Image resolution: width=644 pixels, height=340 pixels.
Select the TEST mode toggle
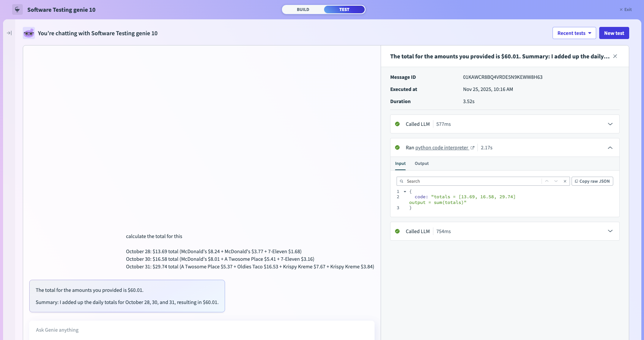pos(344,9)
